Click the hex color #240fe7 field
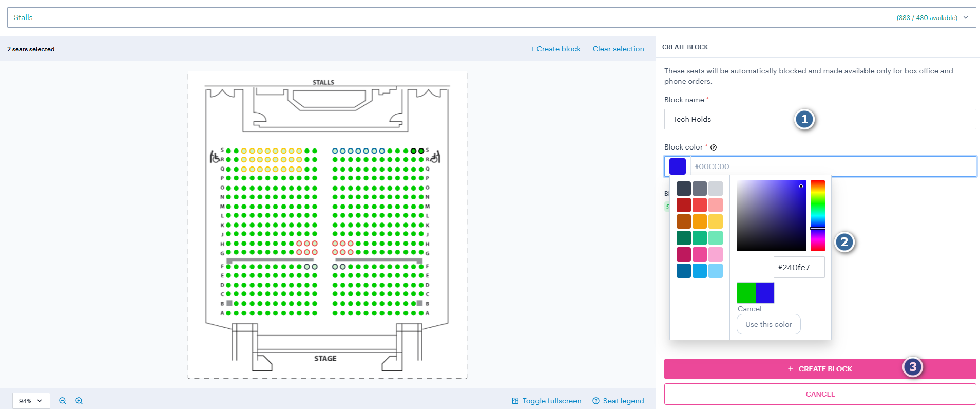Viewport: 980px width, 409px height. pos(799,267)
